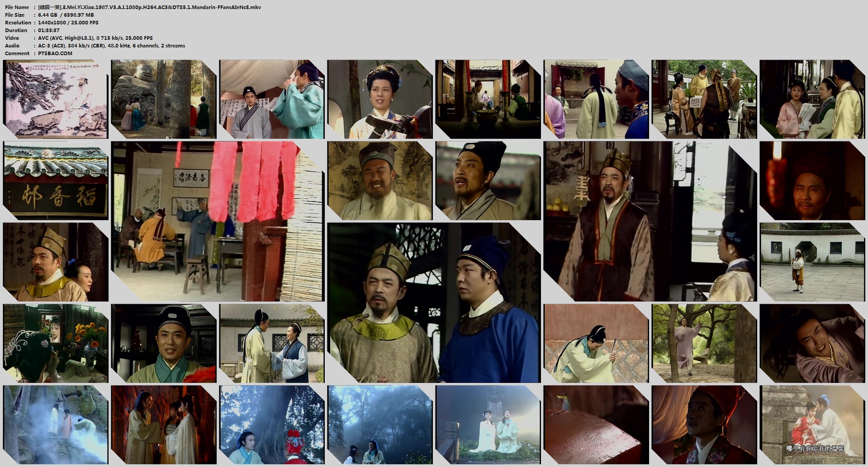This screenshot has height=467, width=868.
Task: Open the ink painting of pine tree thumbnail
Action: [55, 99]
